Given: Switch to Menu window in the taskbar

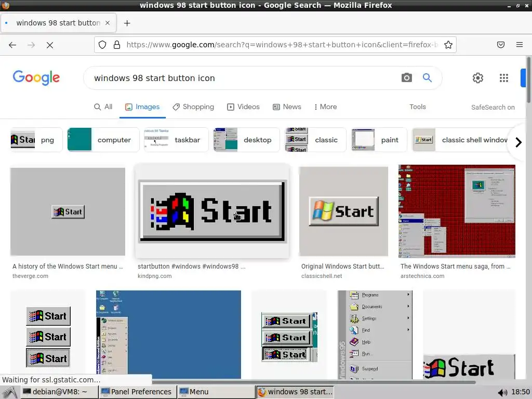Looking at the screenshot, I should pyautogui.click(x=216, y=392).
